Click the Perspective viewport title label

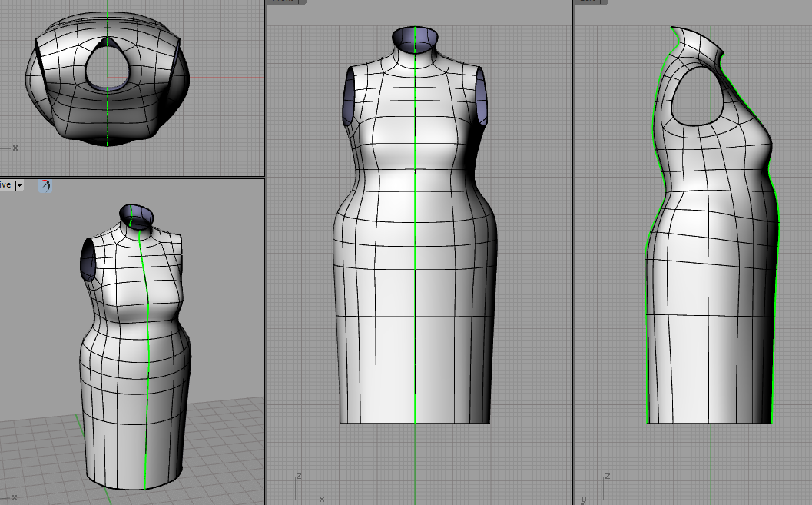point(6,185)
